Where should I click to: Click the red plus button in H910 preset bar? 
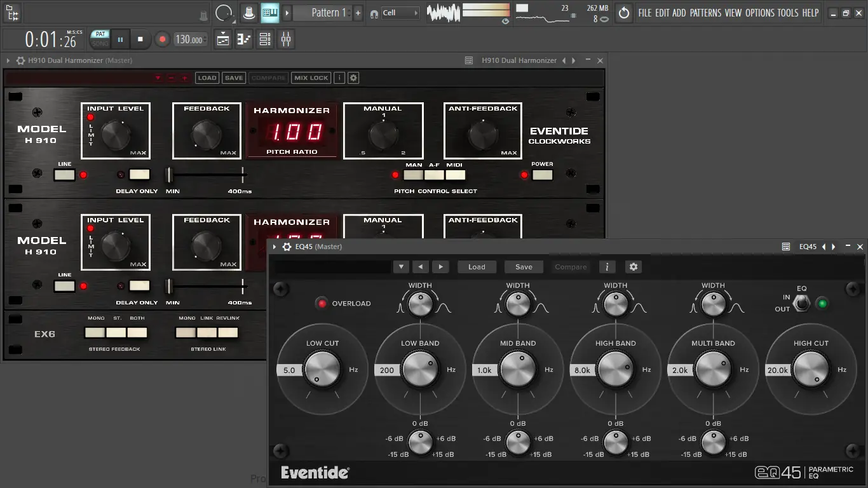coord(185,78)
